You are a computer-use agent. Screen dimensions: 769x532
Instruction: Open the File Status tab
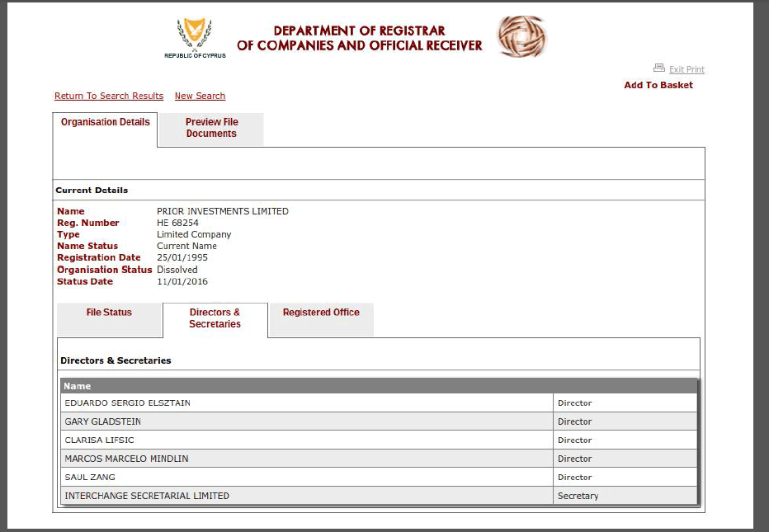[x=109, y=313]
